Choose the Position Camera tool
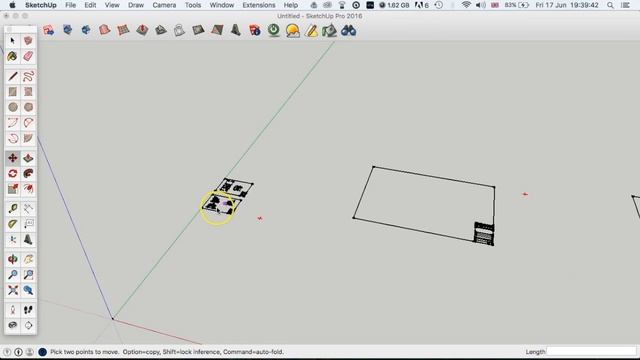 click(x=13, y=310)
